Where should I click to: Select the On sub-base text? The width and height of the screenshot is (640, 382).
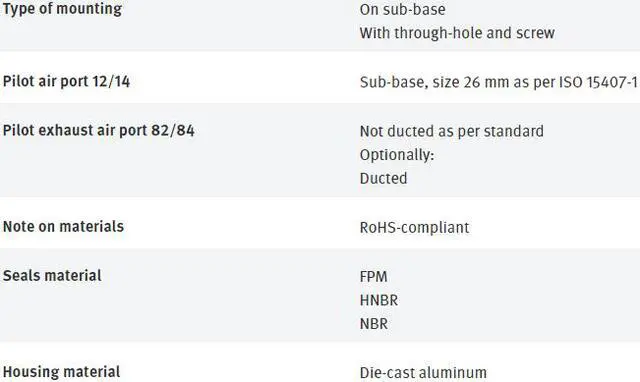tap(402, 9)
